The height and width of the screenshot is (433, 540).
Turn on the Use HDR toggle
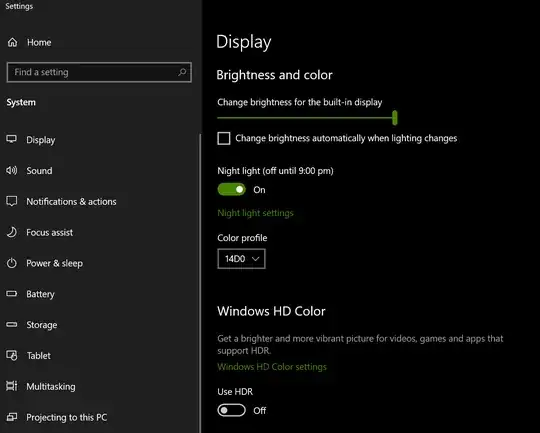231,410
